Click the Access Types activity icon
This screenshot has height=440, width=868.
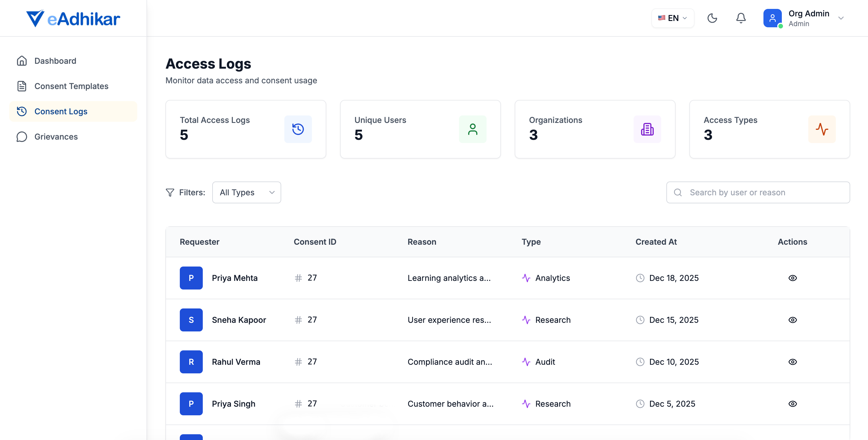[x=822, y=129]
